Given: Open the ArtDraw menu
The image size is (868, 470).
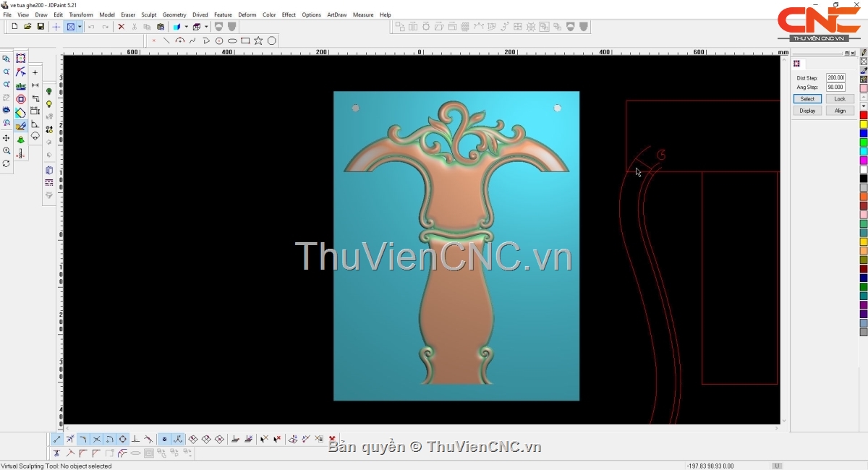Looking at the screenshot, I should [x=337, y=14].
